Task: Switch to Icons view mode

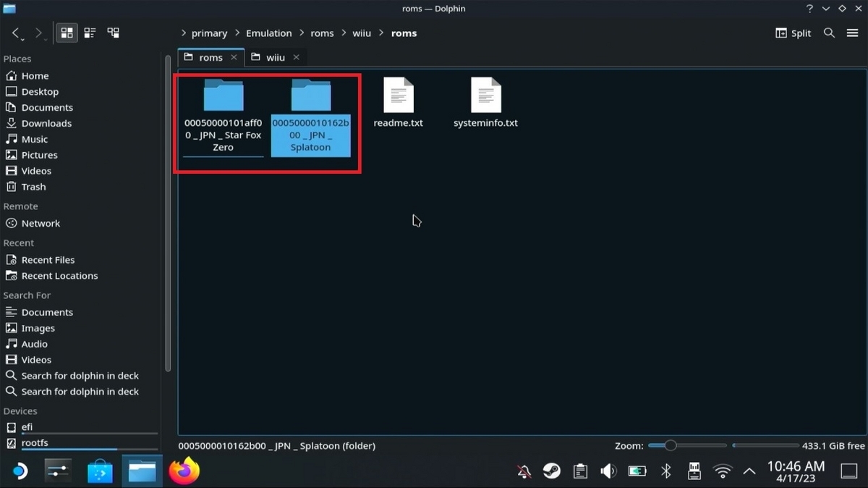Action: tap(67, 33)
